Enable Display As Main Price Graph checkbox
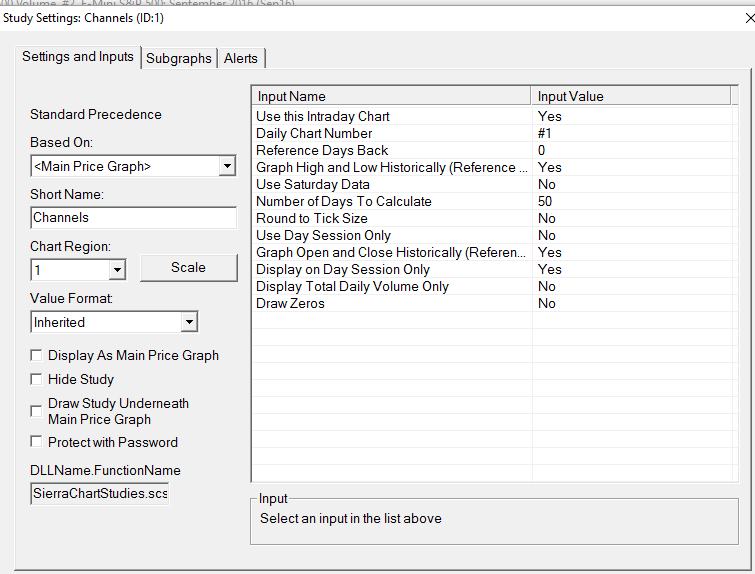 point(37,355)
